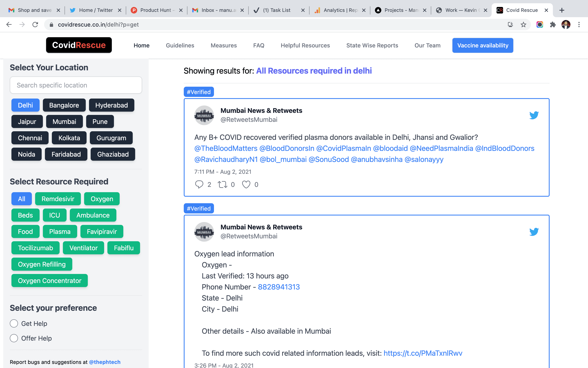Switch to the Inbox Gmail tab
Screen dimensions: 588x368
(x=217, y=10)
